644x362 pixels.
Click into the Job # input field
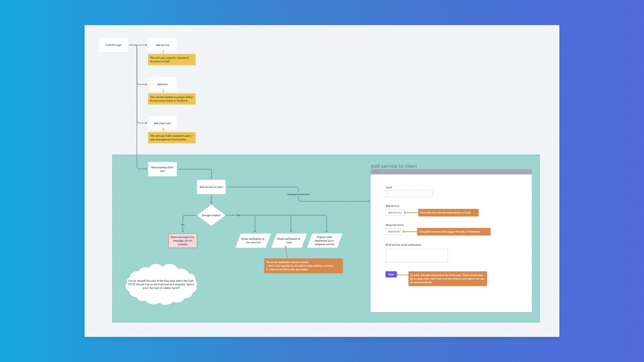point(409,193)
